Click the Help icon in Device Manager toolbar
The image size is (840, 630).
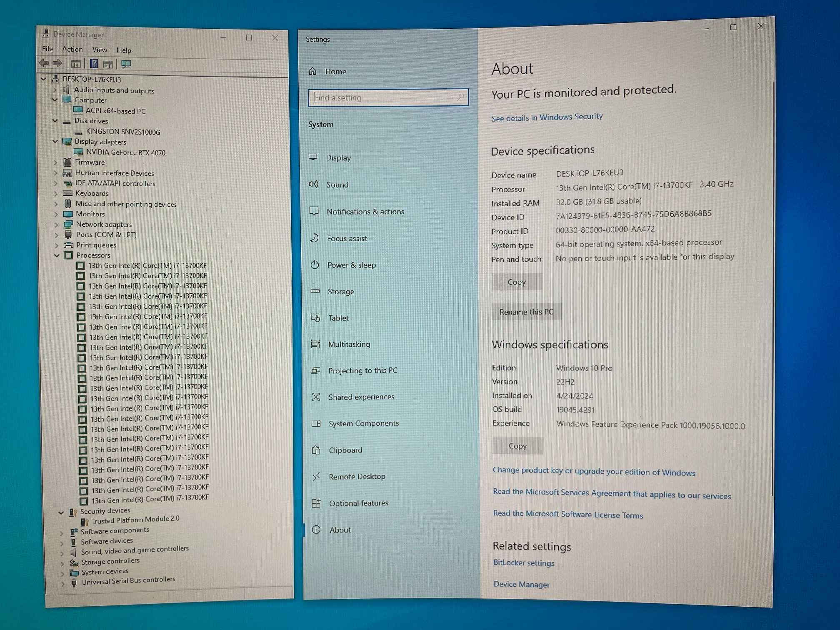(94, 63)
